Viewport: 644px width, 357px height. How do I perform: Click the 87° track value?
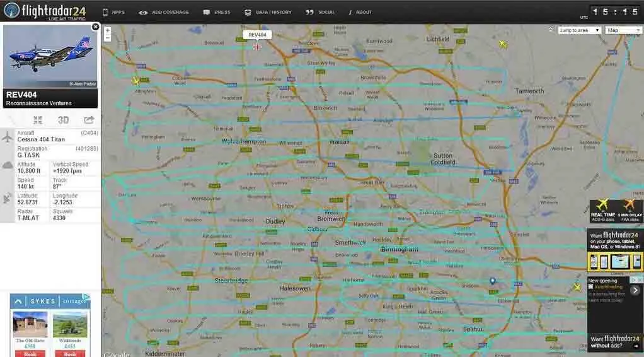coord(57,186)
